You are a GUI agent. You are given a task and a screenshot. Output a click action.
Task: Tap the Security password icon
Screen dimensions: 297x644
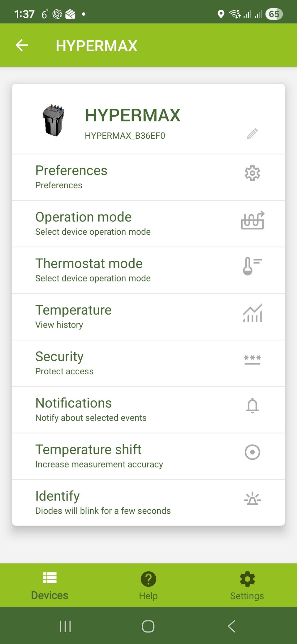coord(252,359)
